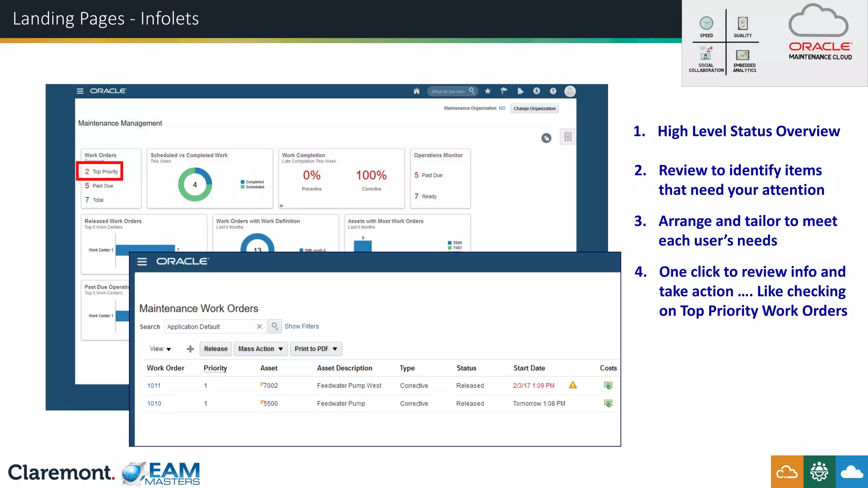Viewport: 868px width, 488px height.
Task: Open work order 1010 link
Action: point(154,404)
